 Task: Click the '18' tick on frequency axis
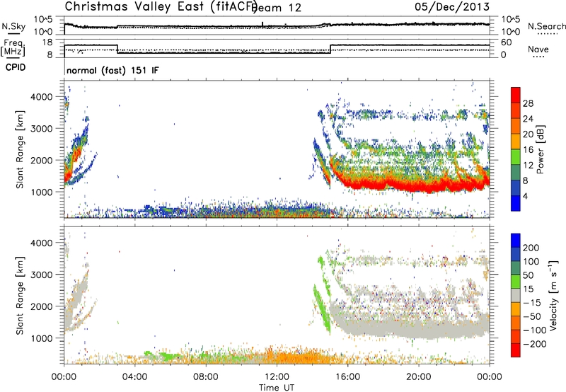(47, 42)
